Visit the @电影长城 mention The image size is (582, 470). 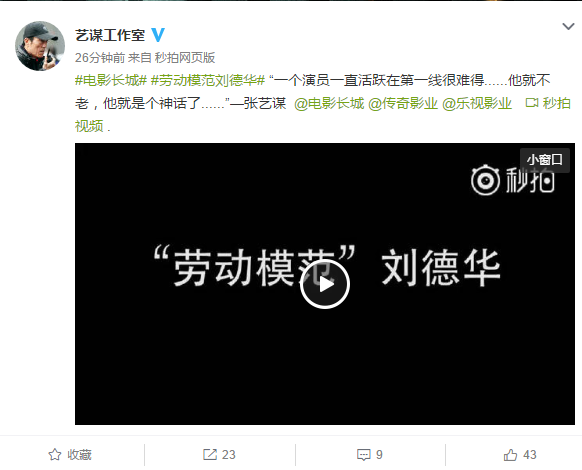[x=329, y=104]
